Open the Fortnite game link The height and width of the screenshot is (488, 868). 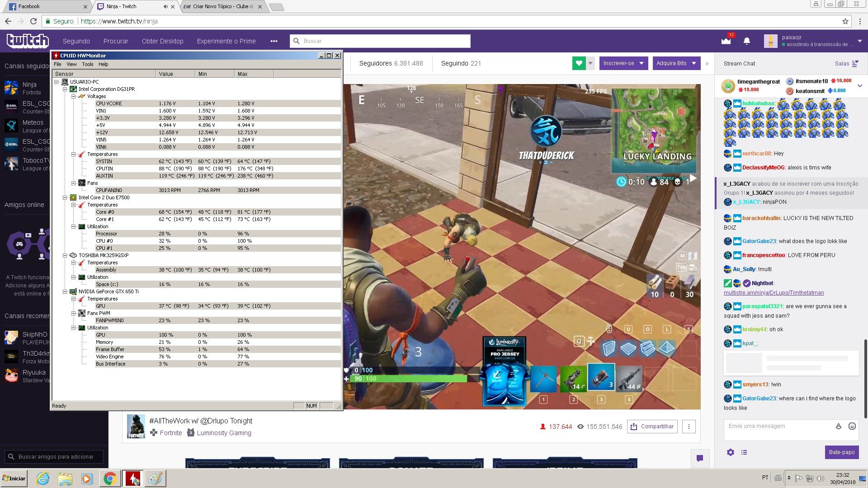(170, 433)
